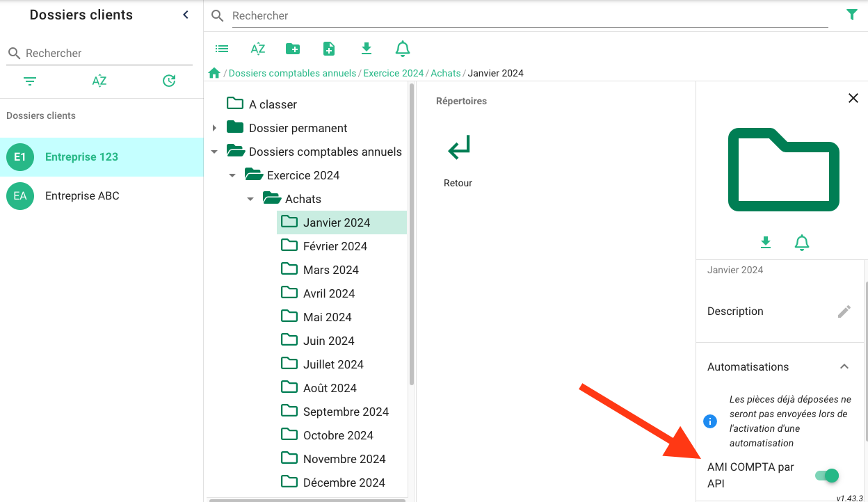The height and width of the screenshot is (502, 868).
Task: Select the Entreprise ABC client
Action: click(82, 196)
